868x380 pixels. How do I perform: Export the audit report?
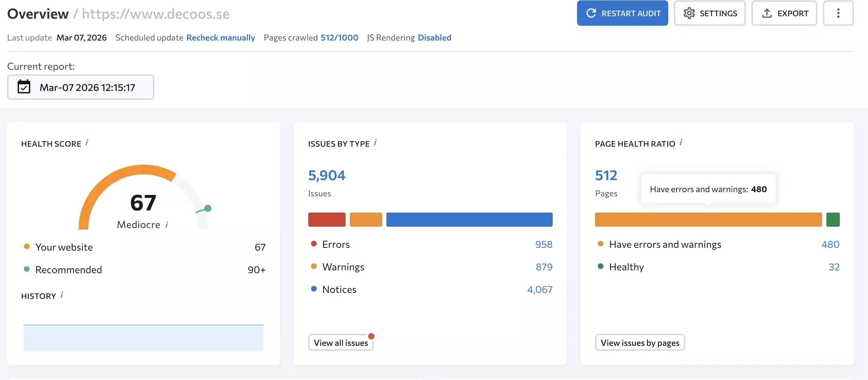click(784, 13)
